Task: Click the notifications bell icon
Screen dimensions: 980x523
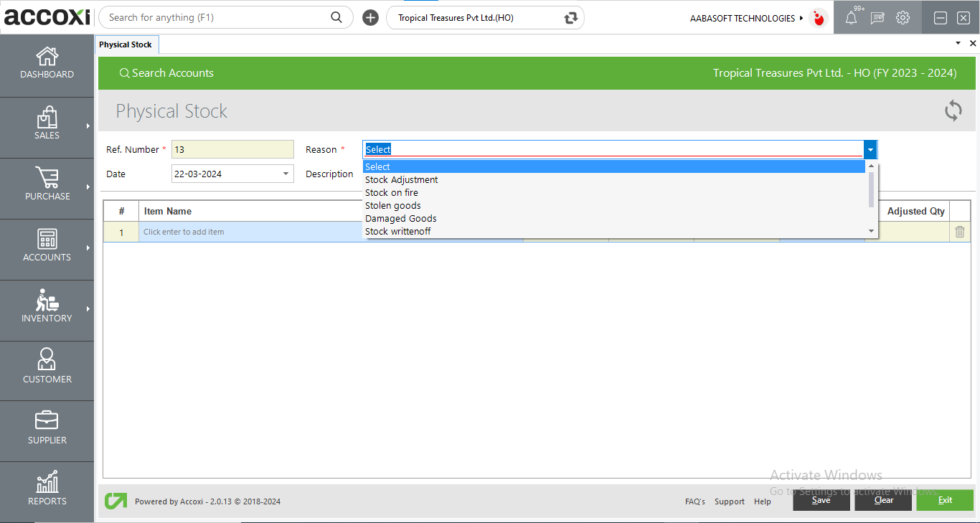Action: 851,19
